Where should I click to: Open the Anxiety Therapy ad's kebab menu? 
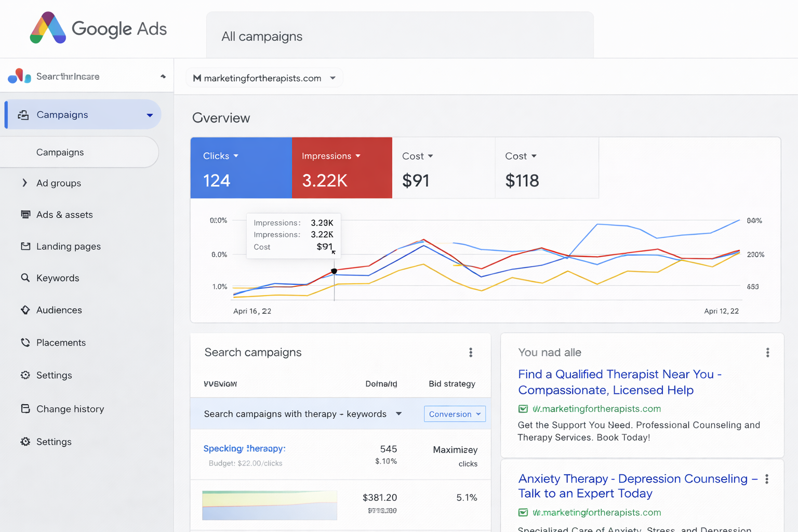[x=767, y=478]
